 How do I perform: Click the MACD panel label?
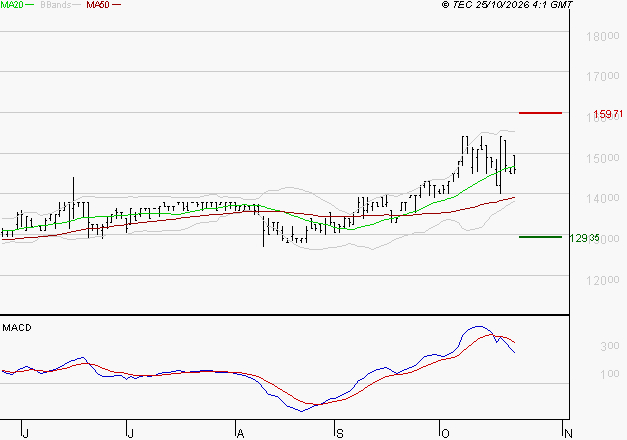point(17,328)
